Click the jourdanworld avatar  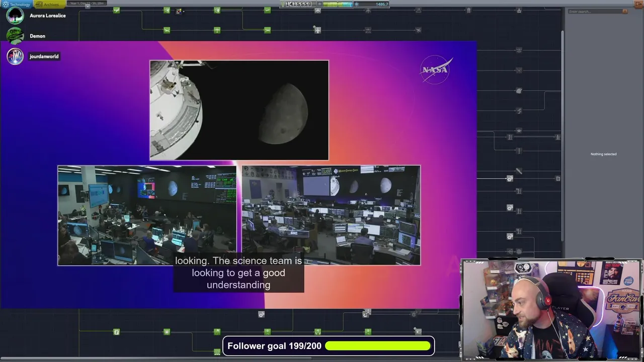(15, 56)
